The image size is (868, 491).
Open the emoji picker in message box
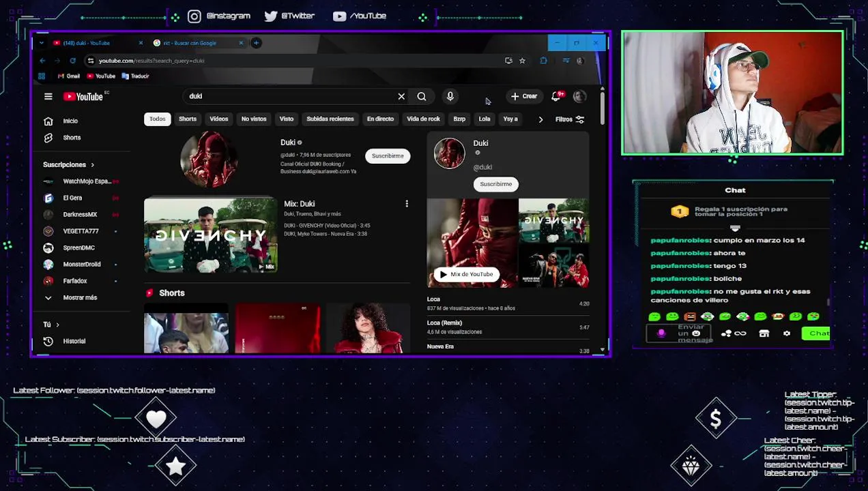(x=697, y=333)
